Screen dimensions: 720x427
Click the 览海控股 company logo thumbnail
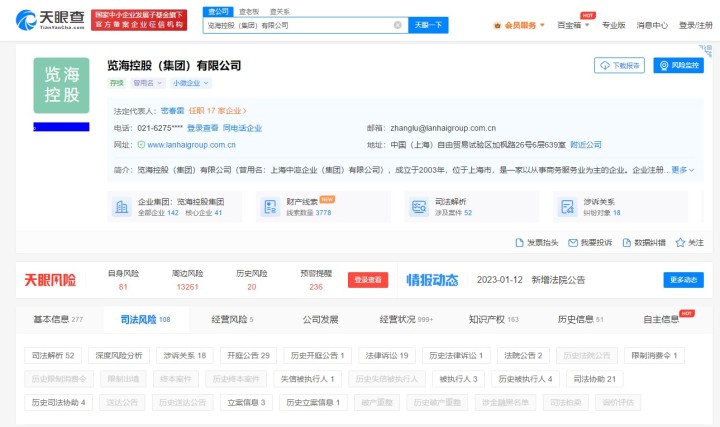[61, 85]
